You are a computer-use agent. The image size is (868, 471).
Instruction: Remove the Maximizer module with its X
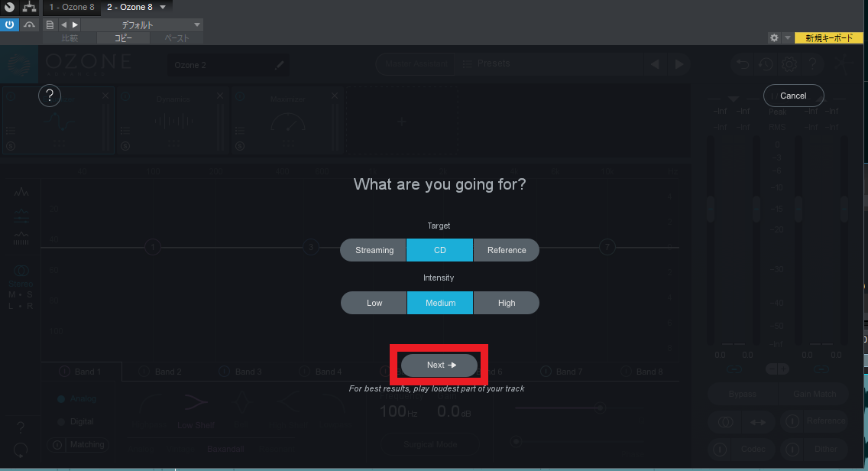[335, 96]
